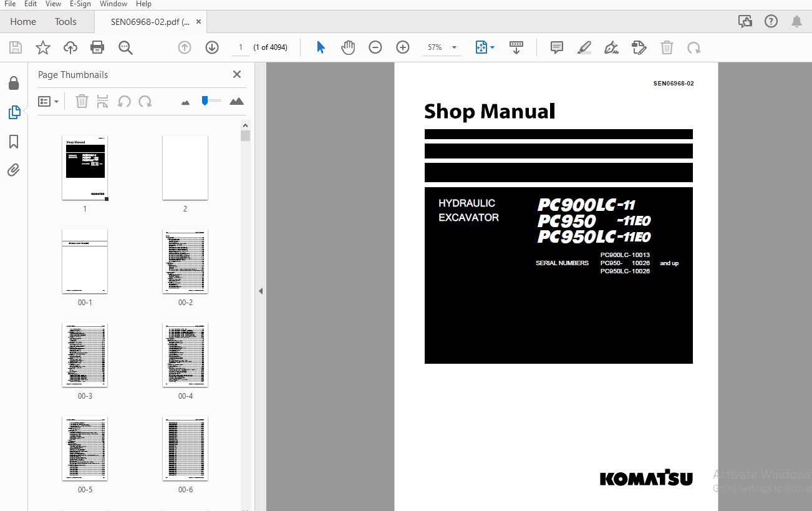The height and width of the screenshot is (511, 812).
Task: Select the SEN06968-02.pdf document tab
Action: [x=150, y=22]
